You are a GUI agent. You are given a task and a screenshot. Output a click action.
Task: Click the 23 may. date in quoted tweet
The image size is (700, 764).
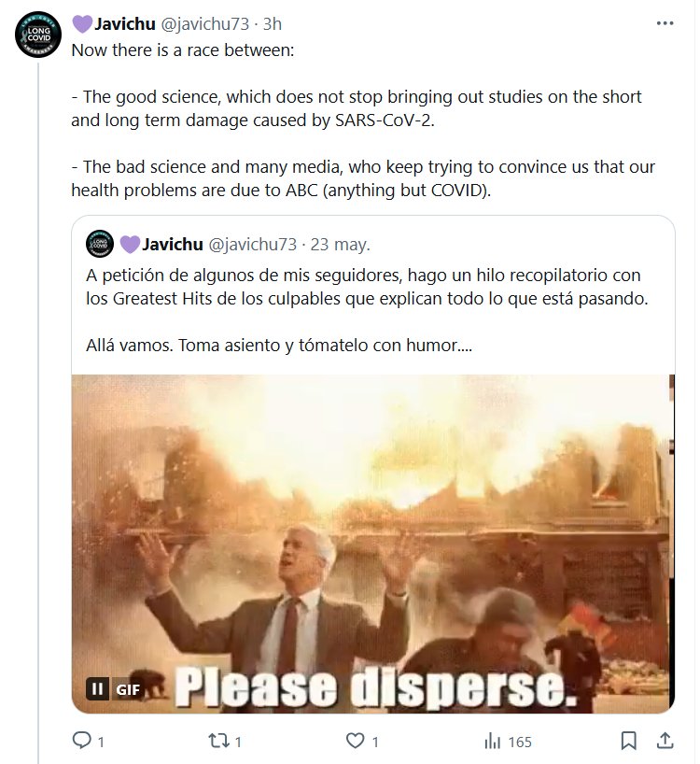click(341, 244)
